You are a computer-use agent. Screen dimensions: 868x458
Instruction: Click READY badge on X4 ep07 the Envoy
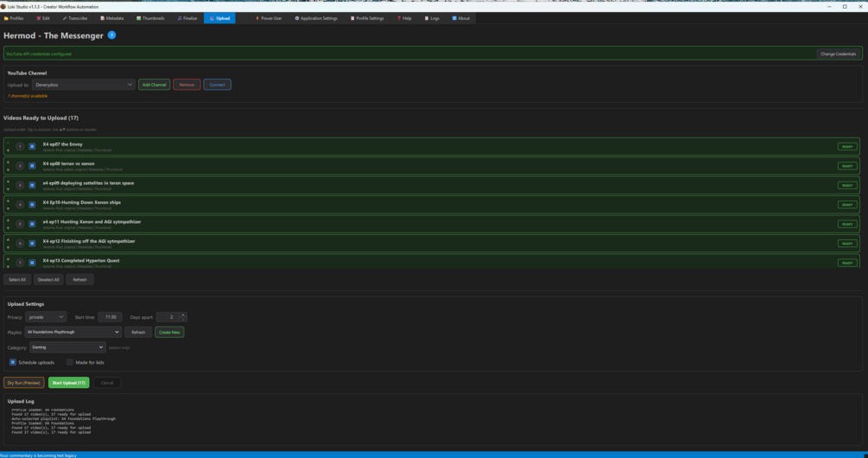point(847,147)
